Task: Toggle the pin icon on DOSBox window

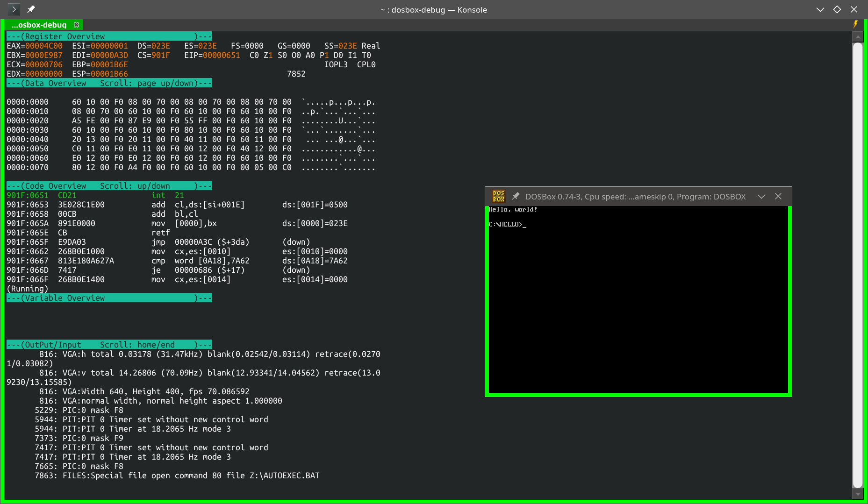Action: (x=516, y=196)
